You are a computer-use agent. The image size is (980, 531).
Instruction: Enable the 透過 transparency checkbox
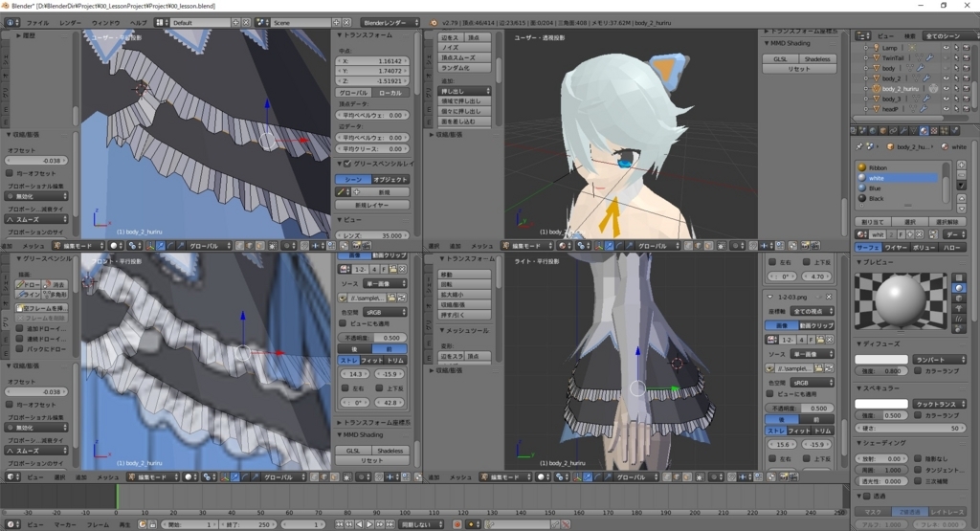point(867,496)
